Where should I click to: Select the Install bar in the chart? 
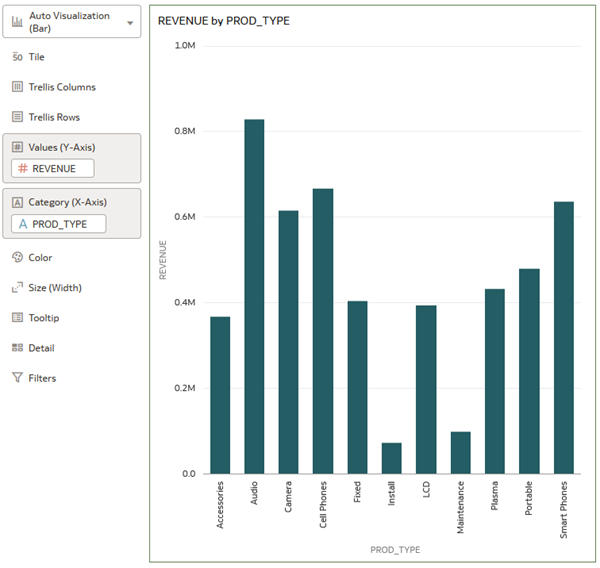[391, 458]
